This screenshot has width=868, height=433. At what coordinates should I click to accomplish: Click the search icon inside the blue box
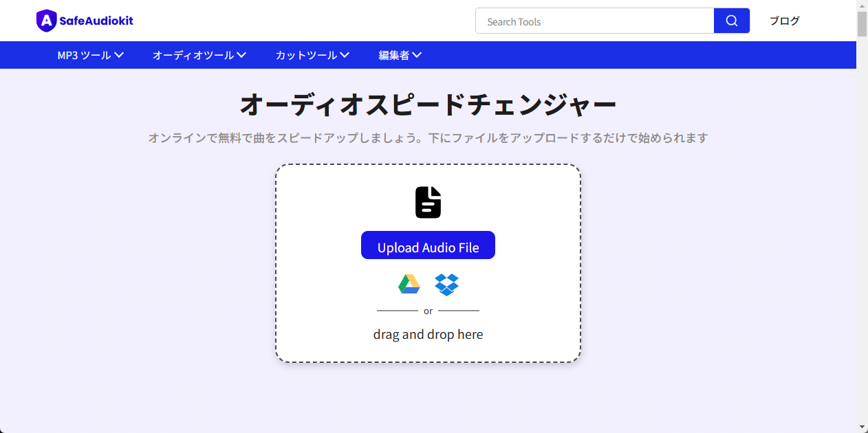pos(731,21)
